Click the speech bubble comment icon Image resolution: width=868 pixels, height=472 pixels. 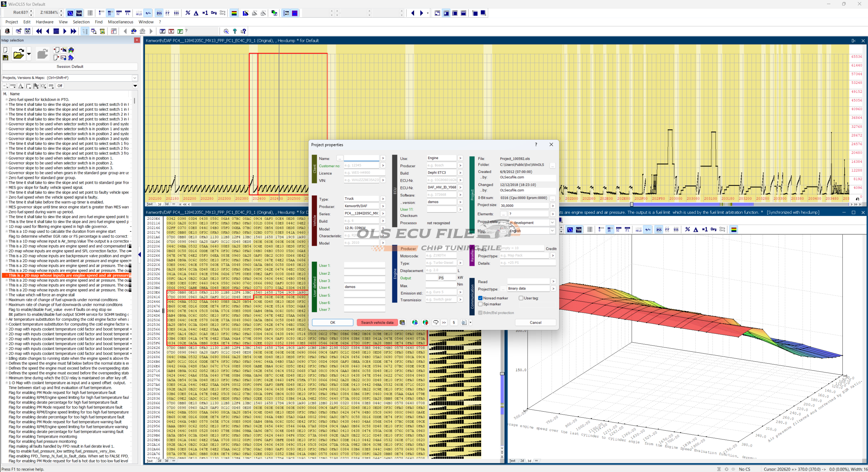point(436,322)
